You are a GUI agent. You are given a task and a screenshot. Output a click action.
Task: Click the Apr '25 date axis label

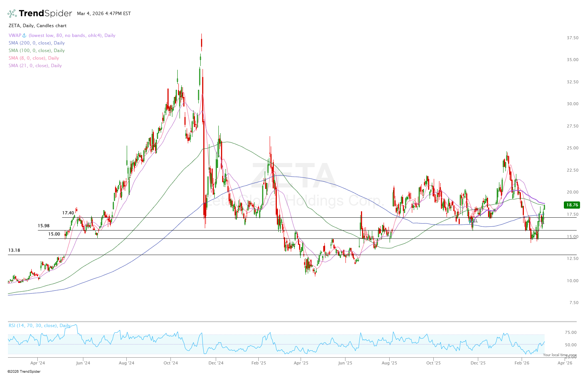point(301,363)
